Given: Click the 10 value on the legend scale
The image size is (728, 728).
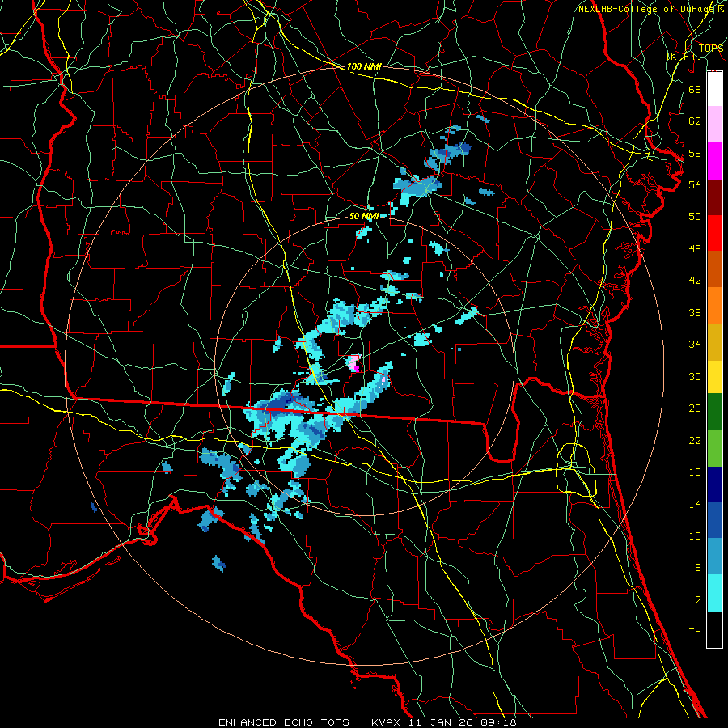Looking at the screenshot, I should tap(695, 535).
